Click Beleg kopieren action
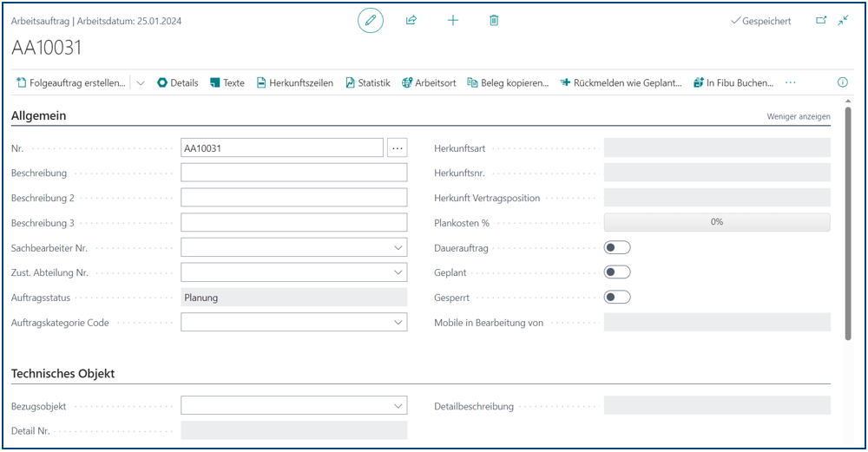Image resolution: width=868 pixels, height=452 pixels. click(x=508, y=82)
